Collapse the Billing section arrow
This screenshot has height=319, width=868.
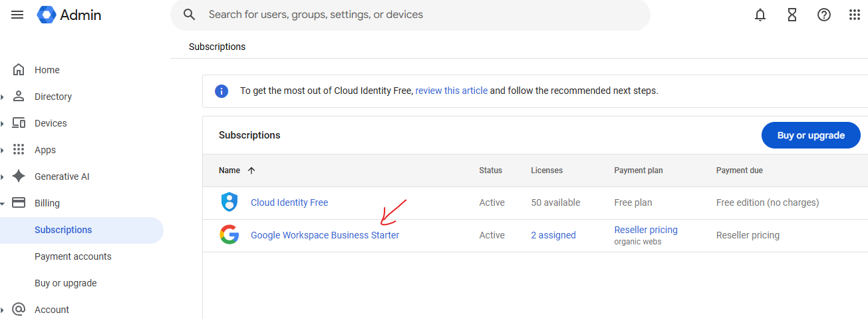pos(3,203)
